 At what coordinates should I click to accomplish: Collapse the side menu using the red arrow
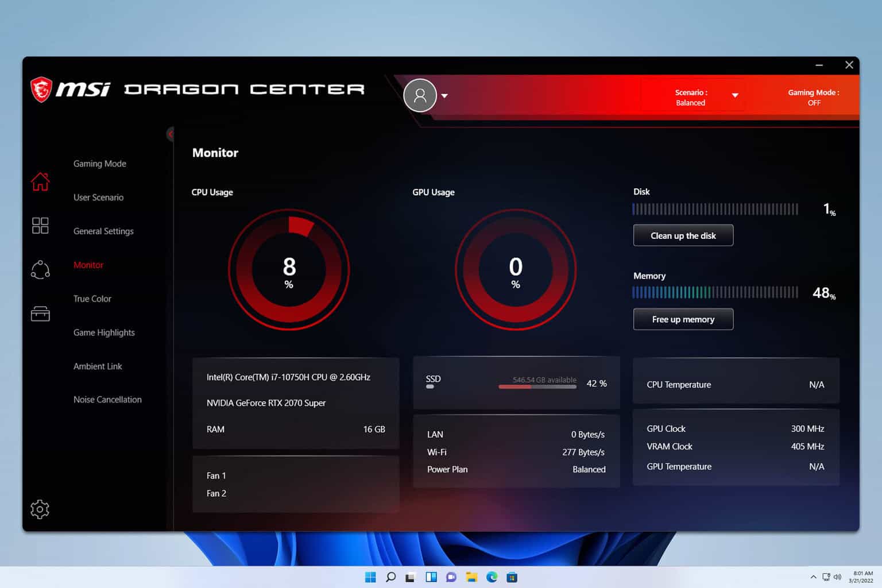[x=171, y=134]
